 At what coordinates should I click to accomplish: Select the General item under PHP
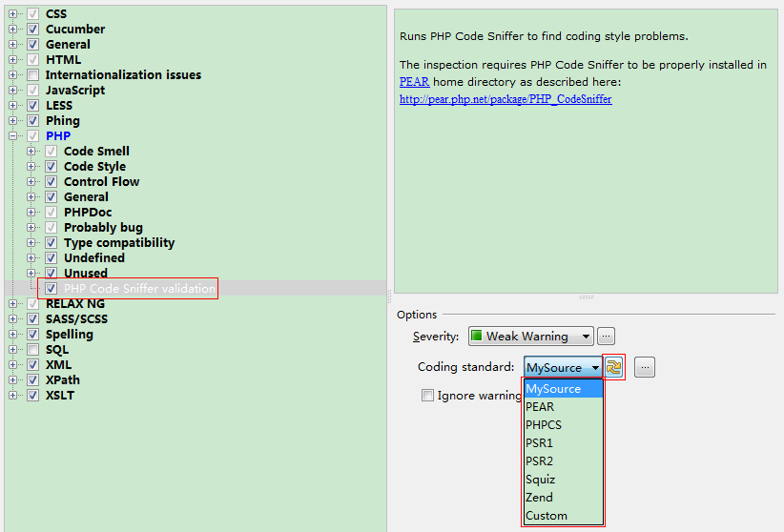pyautogui.click(x=86, y=197)
